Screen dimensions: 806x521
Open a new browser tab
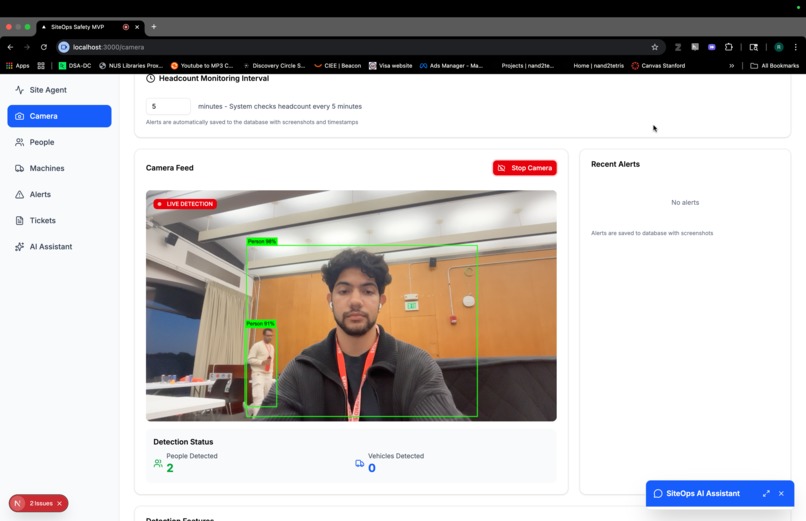pyautogui.click(x=154, y=27)
